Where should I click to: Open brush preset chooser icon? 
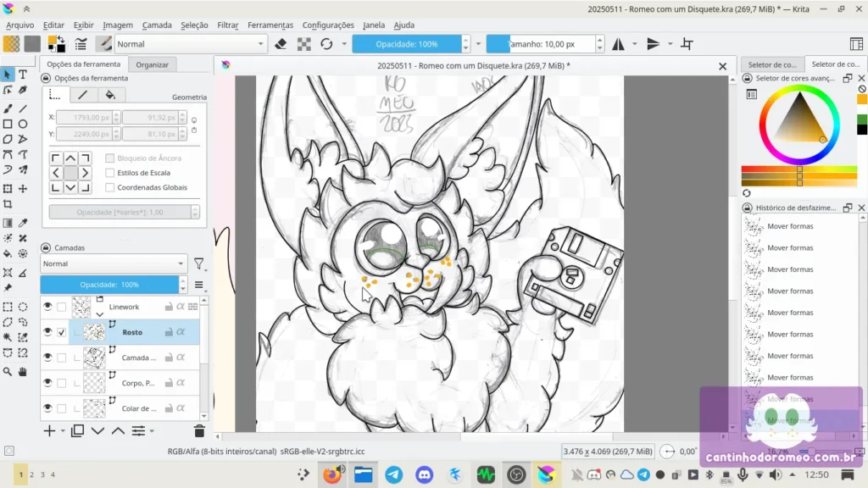[x=103, y=44]
